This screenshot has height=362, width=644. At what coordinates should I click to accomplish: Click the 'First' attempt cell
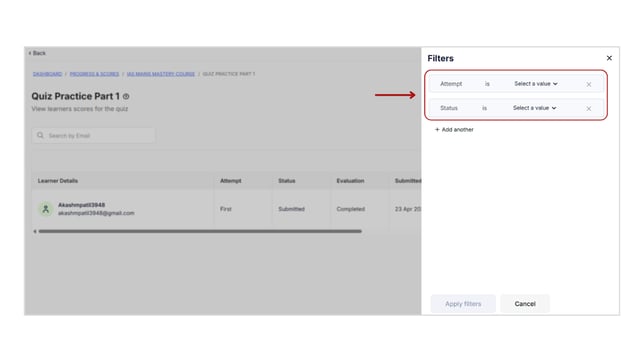(226, 209)
